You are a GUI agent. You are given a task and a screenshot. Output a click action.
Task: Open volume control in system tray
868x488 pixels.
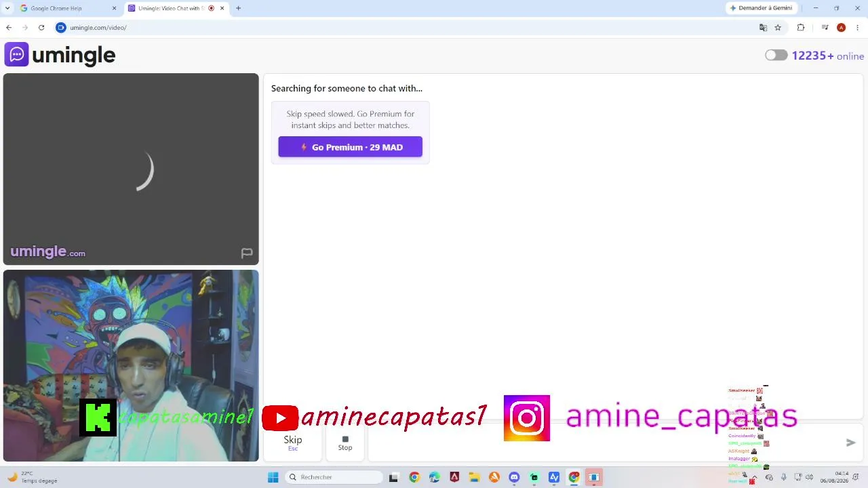click(808, 477)
